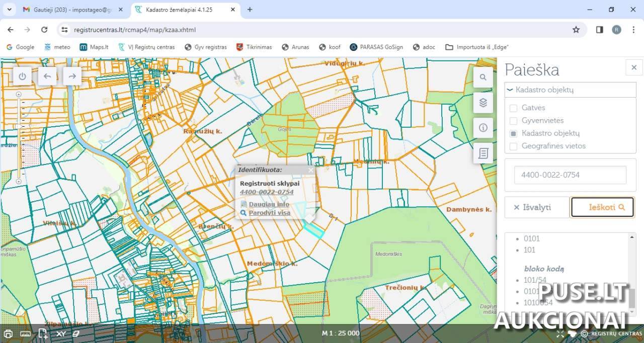
Task: Enable the Gatvės checkbox
Action: 513,108
